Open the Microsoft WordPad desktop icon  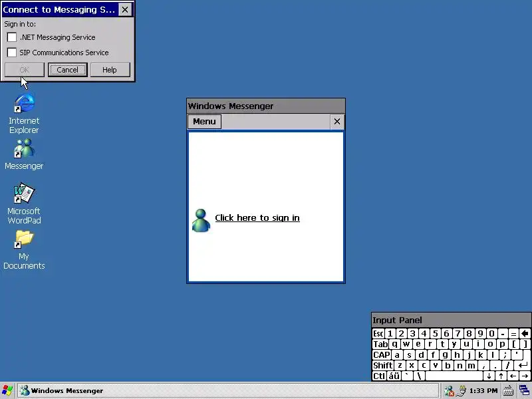coord(24,203)
